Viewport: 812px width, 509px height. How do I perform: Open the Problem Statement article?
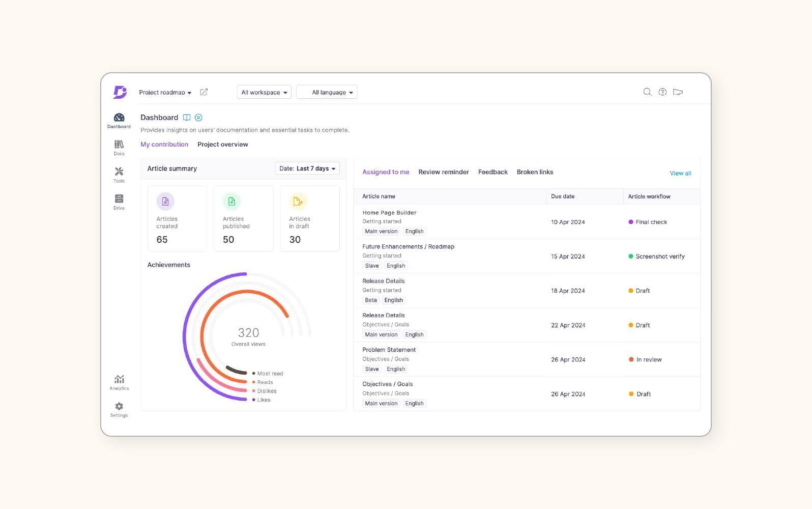389,350
